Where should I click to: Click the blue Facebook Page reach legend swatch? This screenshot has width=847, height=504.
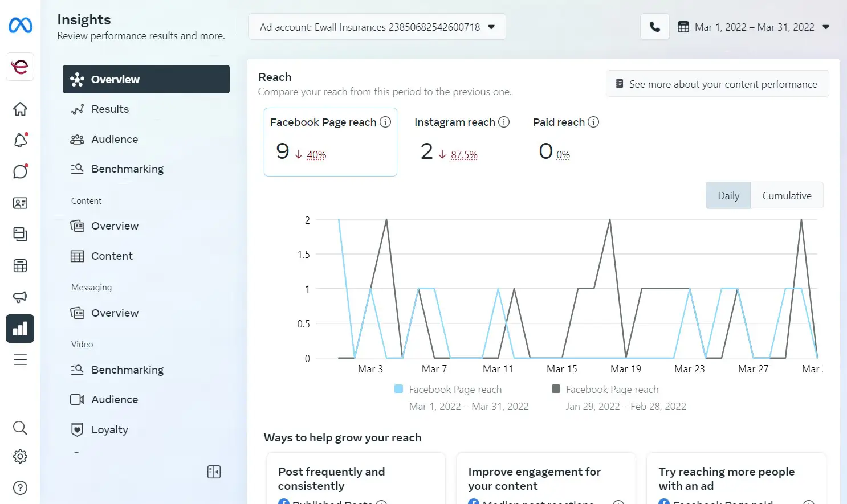point(399,389)
